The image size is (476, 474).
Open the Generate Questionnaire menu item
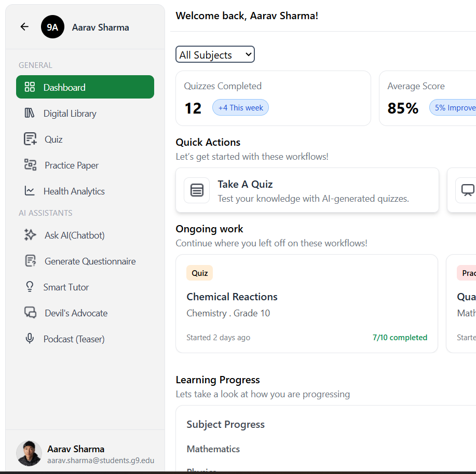pos(90,261)
